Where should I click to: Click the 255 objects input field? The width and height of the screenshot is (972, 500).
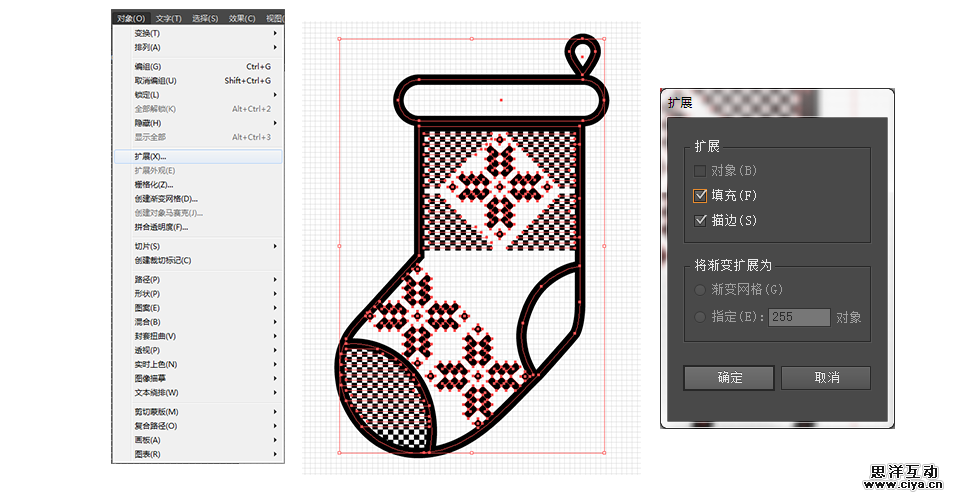(798, 317)
